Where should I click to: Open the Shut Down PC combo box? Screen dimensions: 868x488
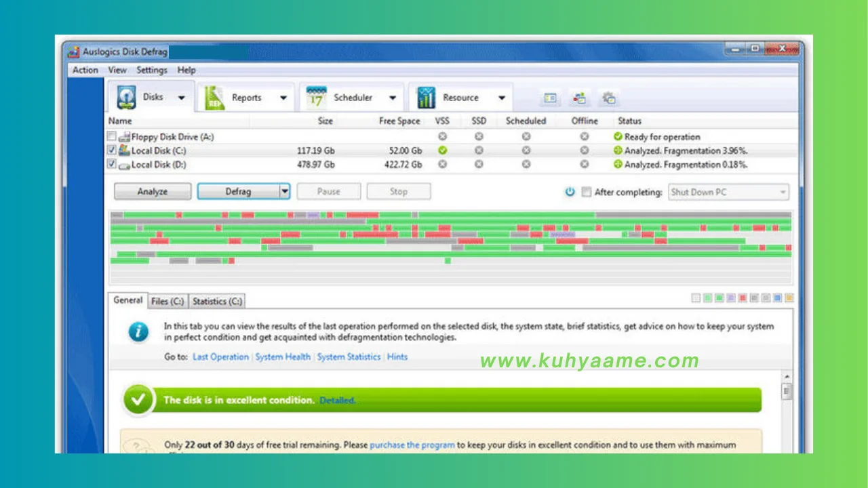pyautogui.click(x=728, y=192)
